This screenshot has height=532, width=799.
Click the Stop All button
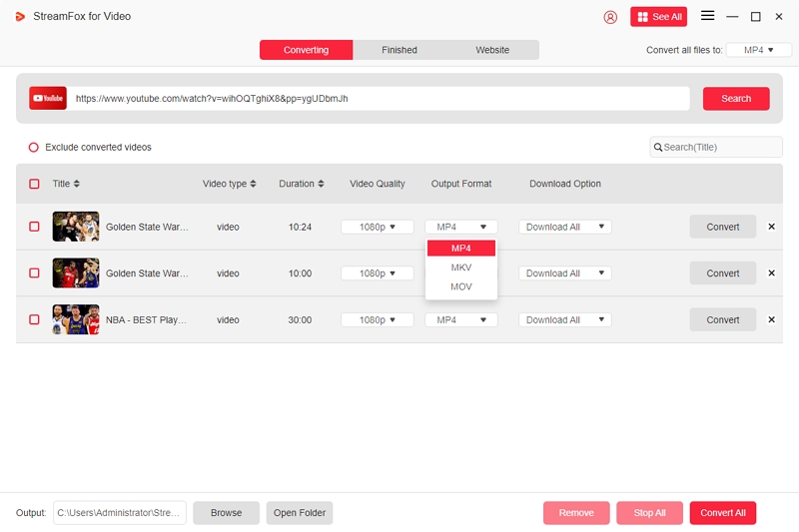pos(649,513)
